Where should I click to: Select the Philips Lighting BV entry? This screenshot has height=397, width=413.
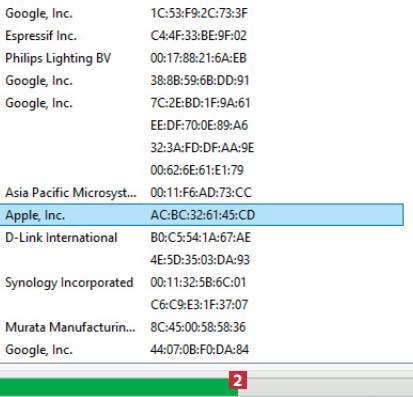202,58
